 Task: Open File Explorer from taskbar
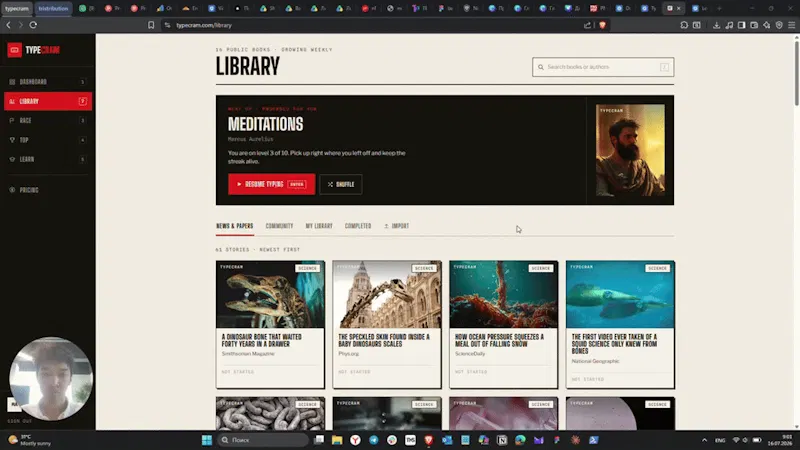(337, 440)
